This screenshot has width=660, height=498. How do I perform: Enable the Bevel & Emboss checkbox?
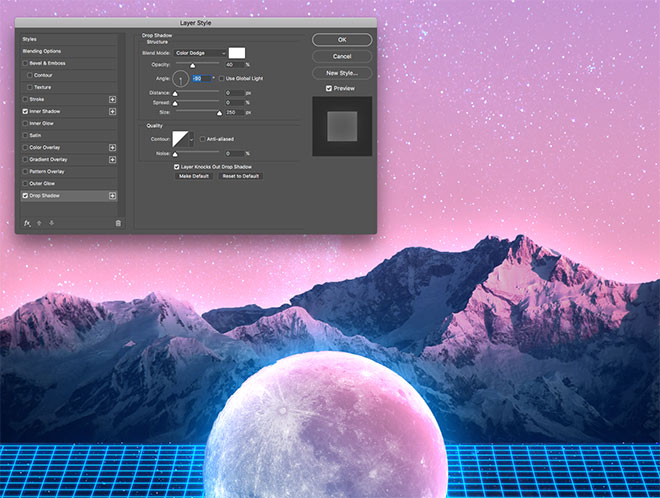pyautogui.click(x=25, y=63)
